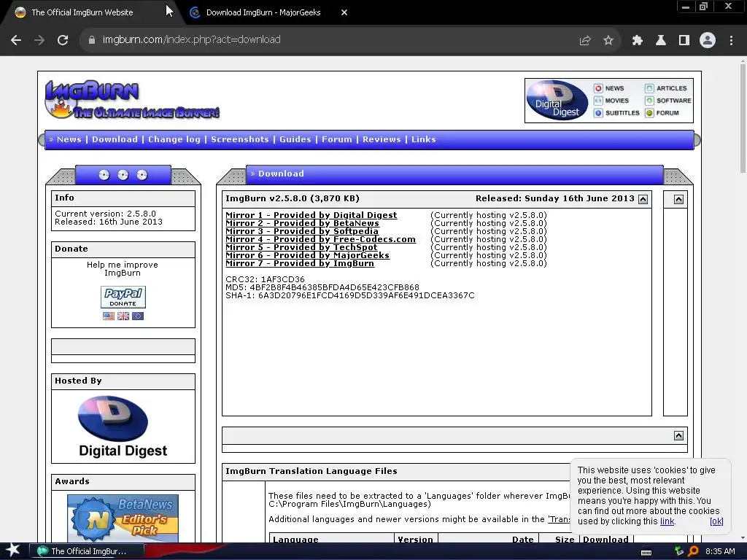Open the Guides menu item
The image size is (747, 560).
coord(295,139)
